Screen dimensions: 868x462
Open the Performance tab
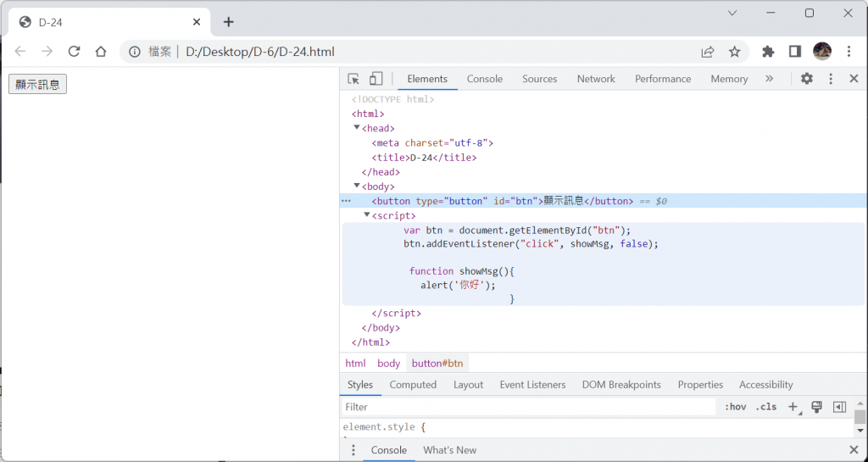(x=663, y=79)
